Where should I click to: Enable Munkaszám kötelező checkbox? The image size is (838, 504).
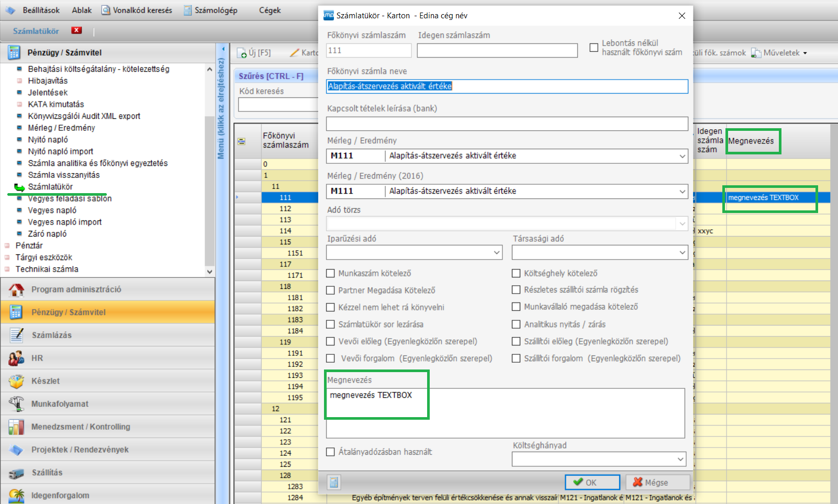pyautogui.click(x=331, y=273)
